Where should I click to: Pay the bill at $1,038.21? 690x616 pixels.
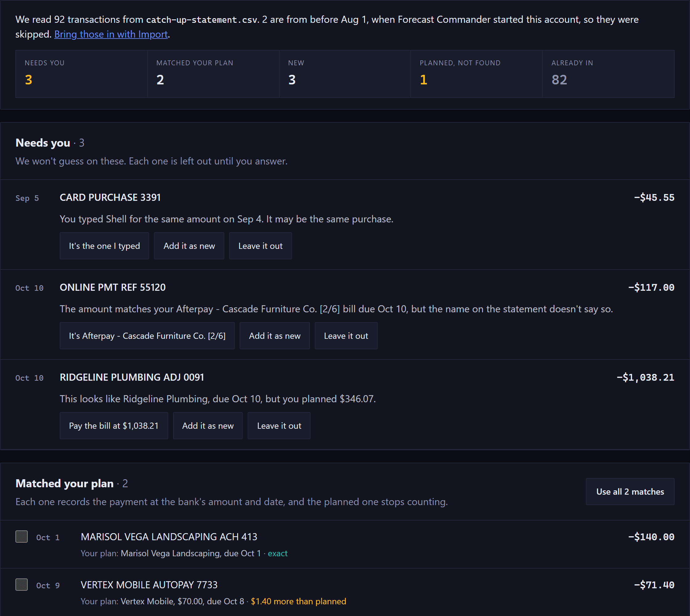114,426
